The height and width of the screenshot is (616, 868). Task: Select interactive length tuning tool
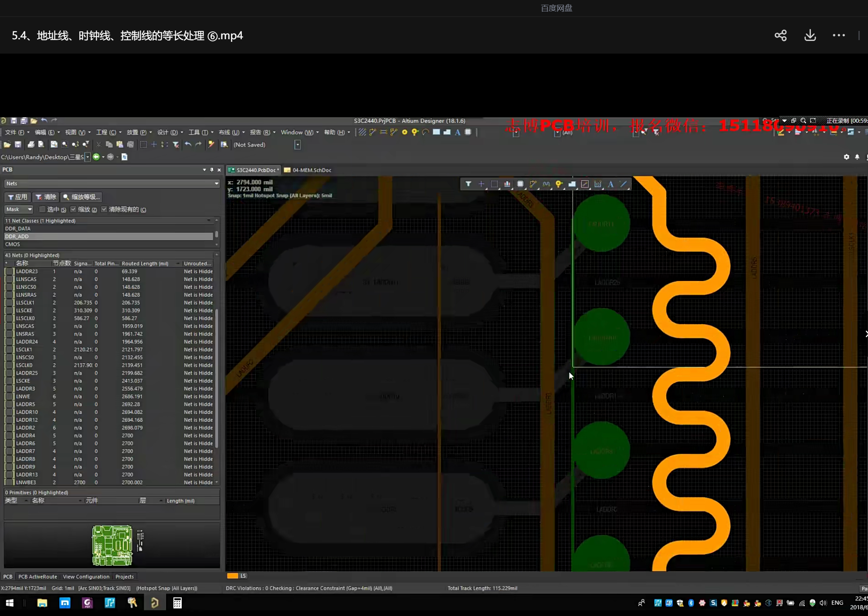546,184
